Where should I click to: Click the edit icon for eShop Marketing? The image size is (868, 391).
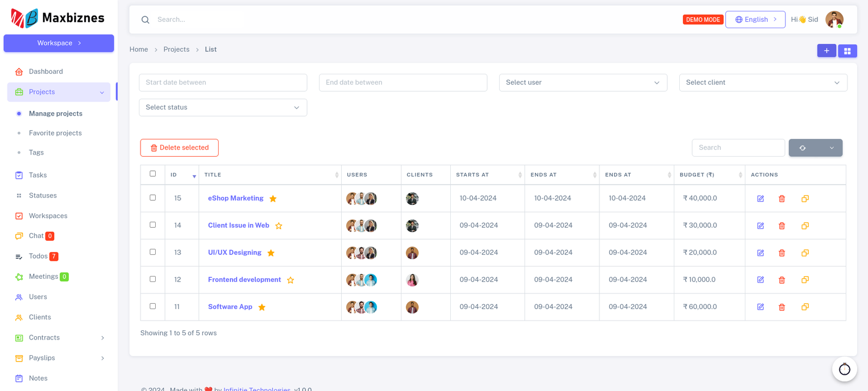tap(760, 198)
